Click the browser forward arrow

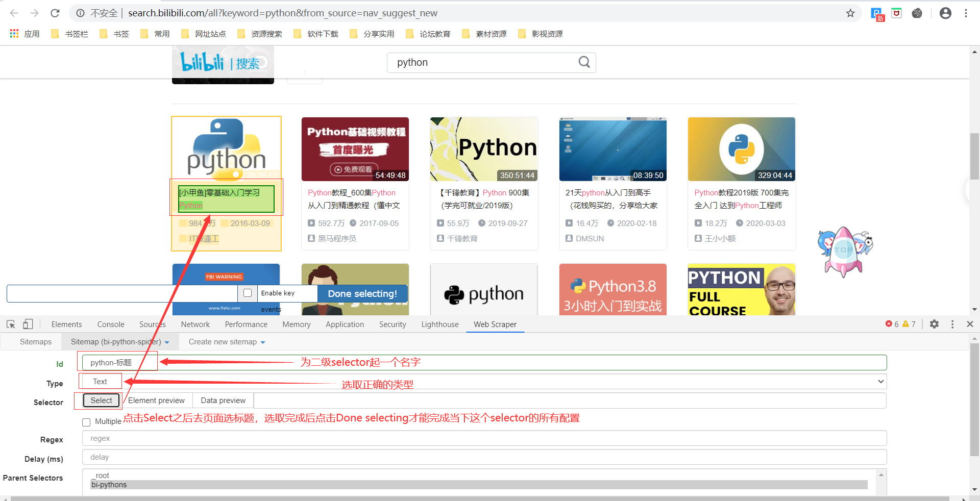pyautogui.click(x=34, y=13)
